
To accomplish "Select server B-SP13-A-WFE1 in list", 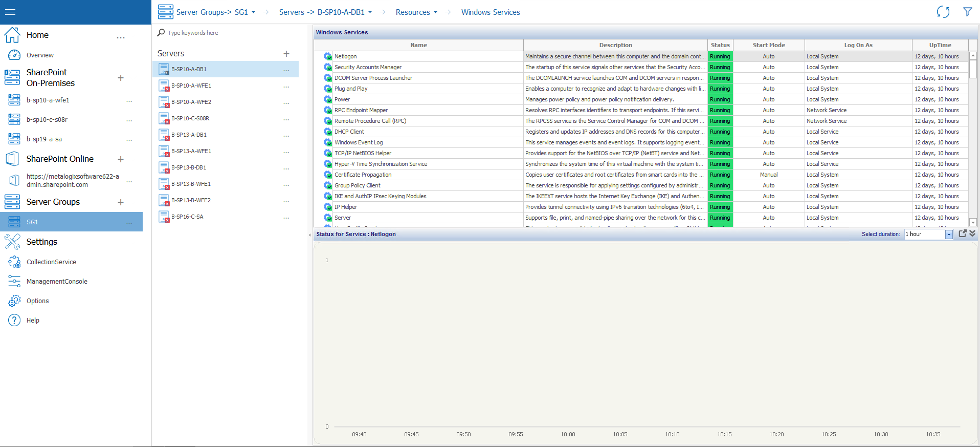I will [191, 151].
